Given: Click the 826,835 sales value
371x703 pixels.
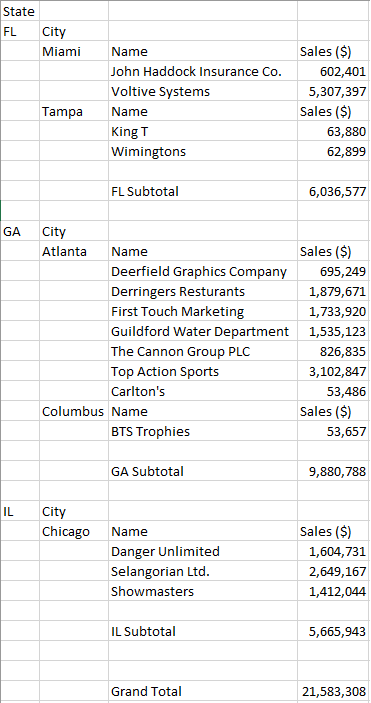Looking at the screenshot, I should tap(334, 352).
